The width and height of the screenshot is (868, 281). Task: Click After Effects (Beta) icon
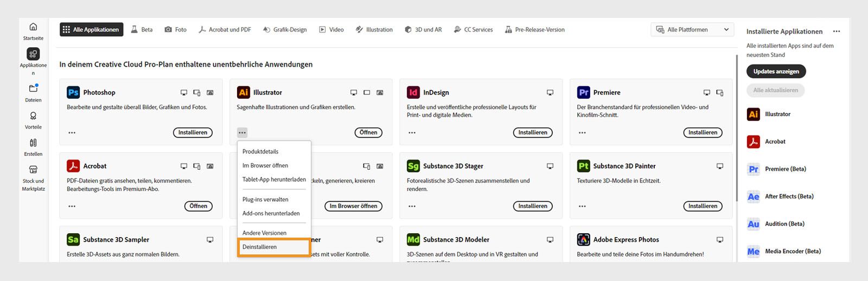tap(754, 196)
